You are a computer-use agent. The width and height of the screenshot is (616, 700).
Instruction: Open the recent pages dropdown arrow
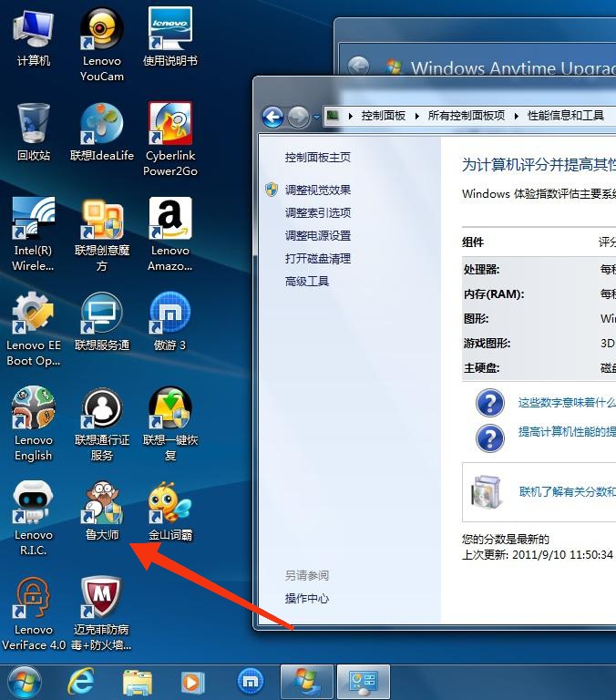[316, 118]
